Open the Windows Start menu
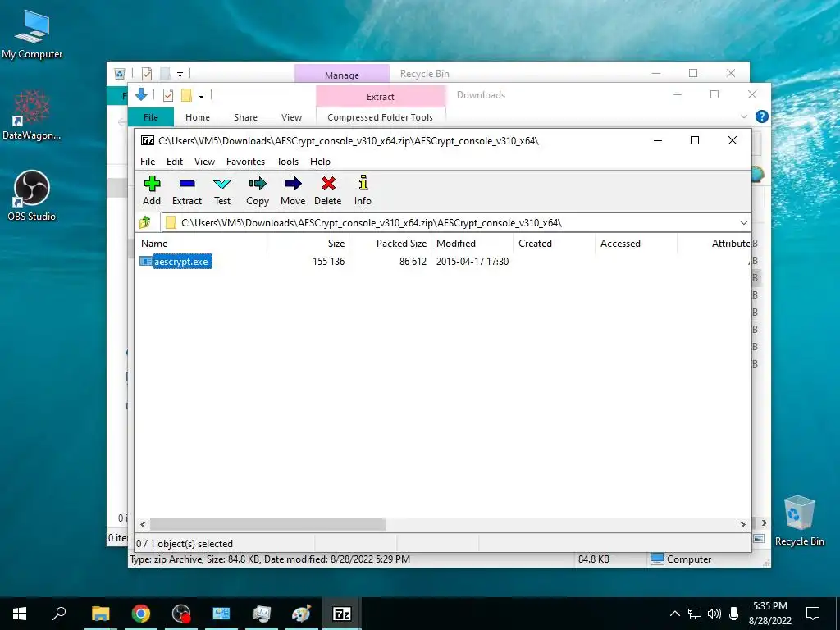840x630 pixels. (20, 614)
